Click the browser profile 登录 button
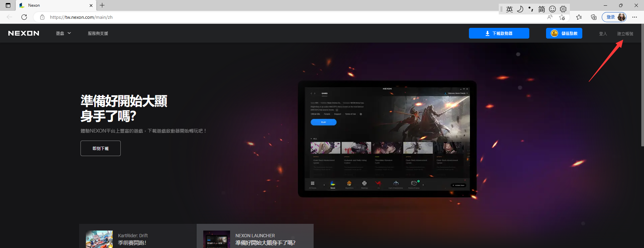The height and width of the screenshot is (248, 644). point(614,17)
